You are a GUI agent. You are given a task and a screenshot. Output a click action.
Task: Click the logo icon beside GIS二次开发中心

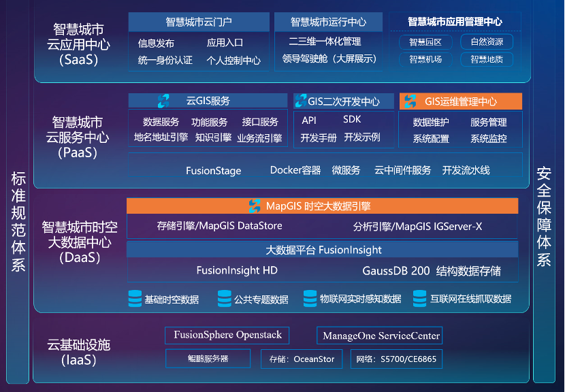coord(300,101)
